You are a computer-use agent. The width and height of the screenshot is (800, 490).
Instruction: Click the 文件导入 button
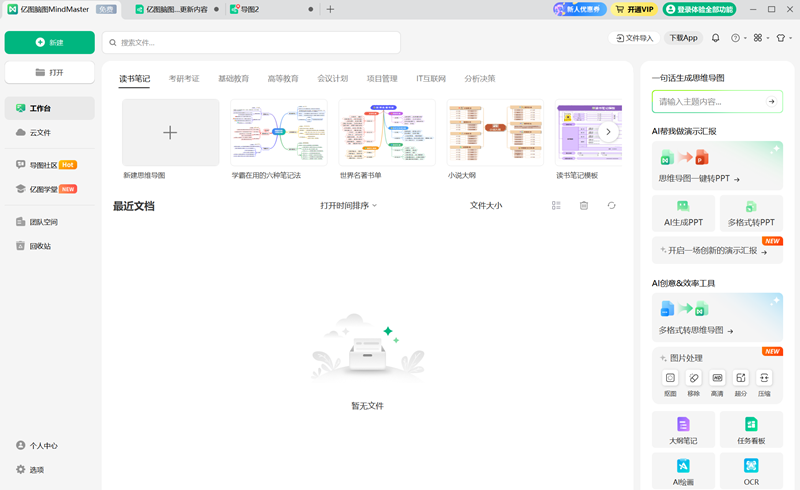633,38
